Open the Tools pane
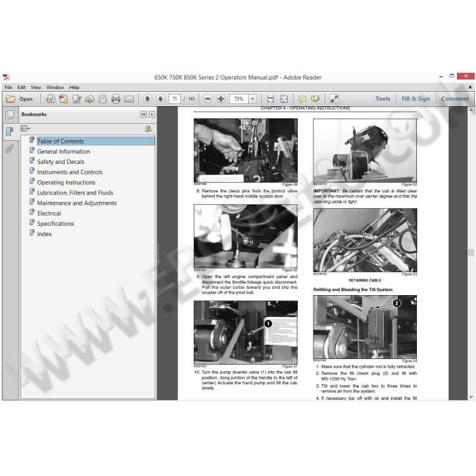 [383, 99]
